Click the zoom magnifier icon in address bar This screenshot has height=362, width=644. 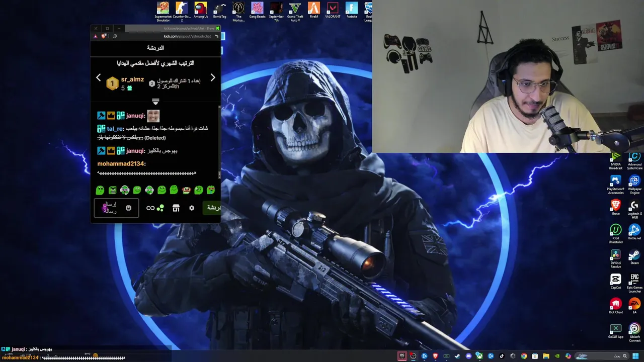coord(115,36)
